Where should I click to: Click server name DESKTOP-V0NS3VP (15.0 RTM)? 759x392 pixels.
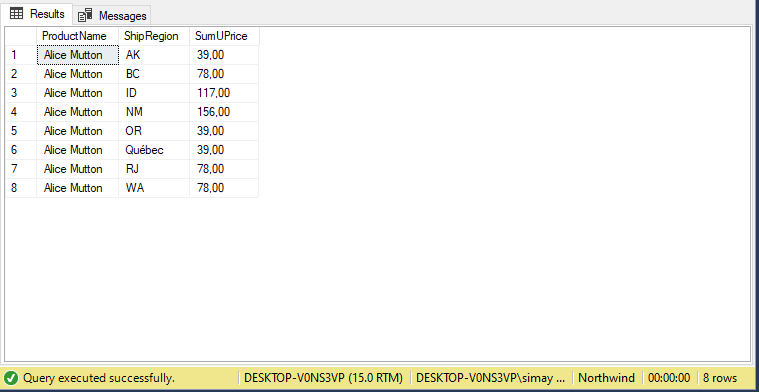[x=323, y=378]
